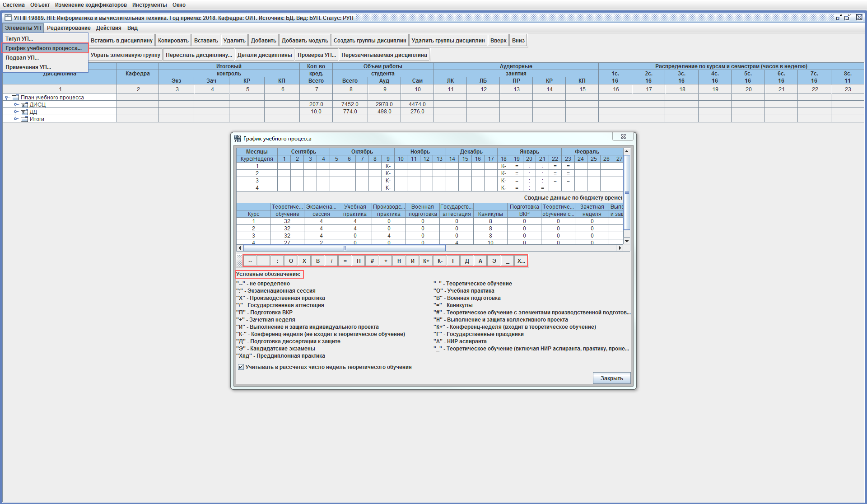The width and height of the screenshot is (867, 504).
Task: Click the Итоги folder icon
Action: pyautogui.click(x=24, y=119)
